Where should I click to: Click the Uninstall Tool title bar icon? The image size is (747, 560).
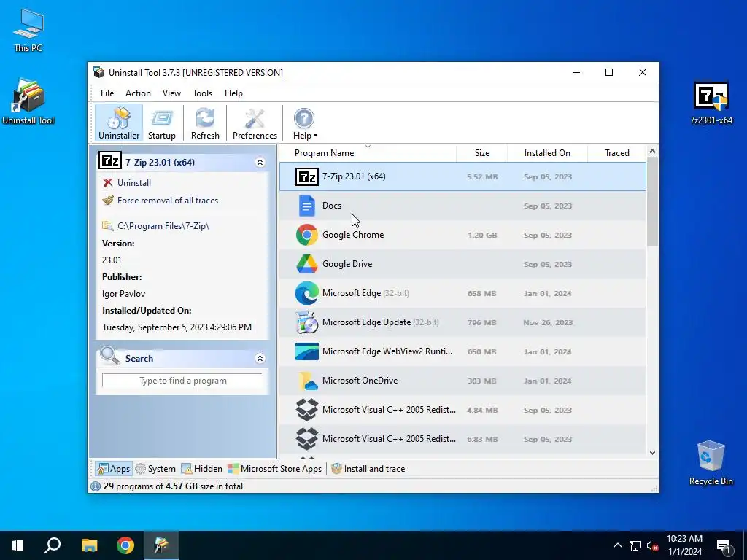[98, 72]
